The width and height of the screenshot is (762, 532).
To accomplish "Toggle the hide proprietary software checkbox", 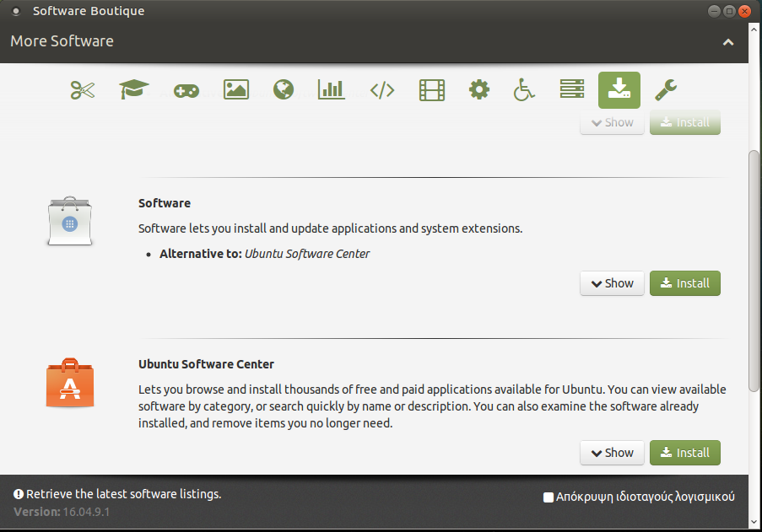I will pyautogui.click(x=549, y=497).
